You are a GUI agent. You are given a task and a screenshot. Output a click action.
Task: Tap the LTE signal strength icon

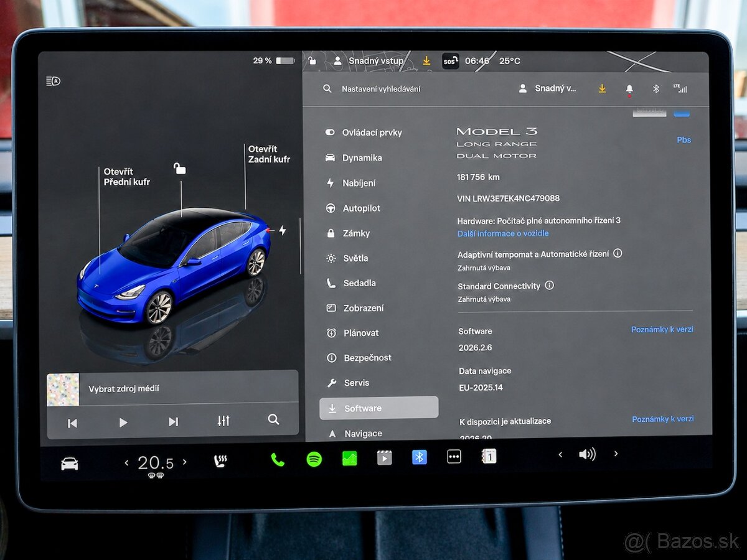coord(680,88)
